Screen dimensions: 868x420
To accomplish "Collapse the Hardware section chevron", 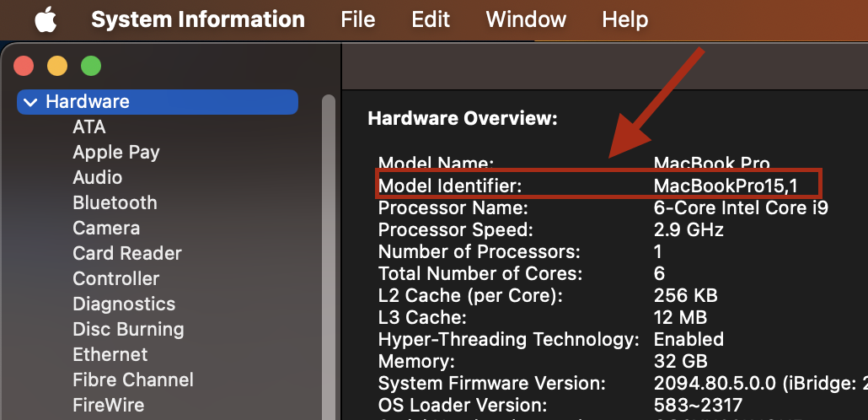I will tap(31, 103).
